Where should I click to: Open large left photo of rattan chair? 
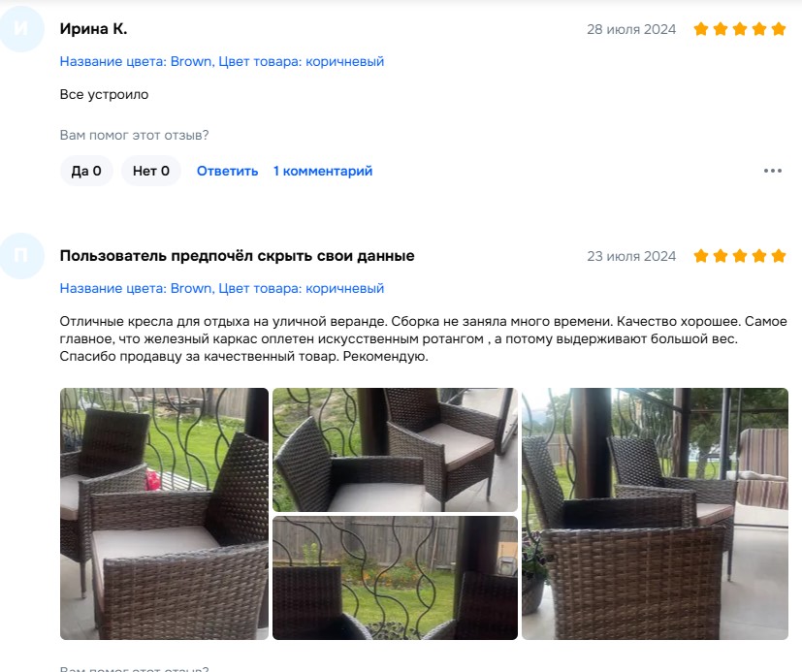point(164,514)
